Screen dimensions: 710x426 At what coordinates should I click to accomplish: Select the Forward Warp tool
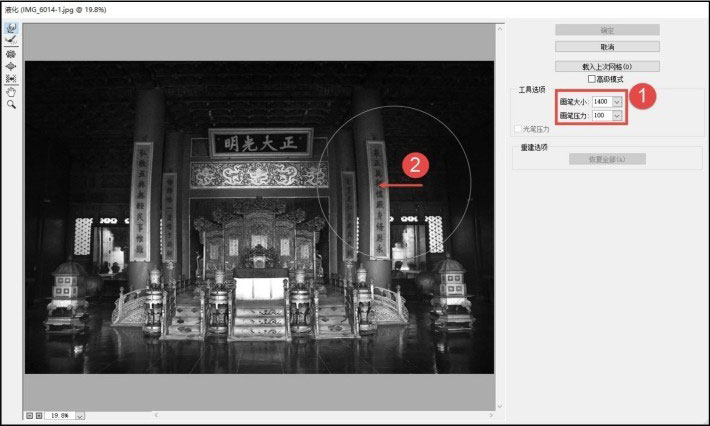pyautogui.click(x=11, y=28)
